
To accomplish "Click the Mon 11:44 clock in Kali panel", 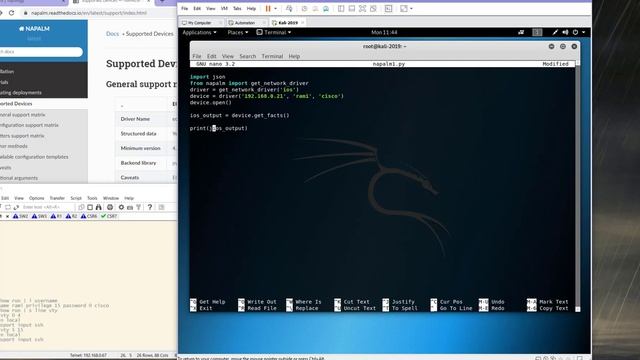I will [384, 32].
